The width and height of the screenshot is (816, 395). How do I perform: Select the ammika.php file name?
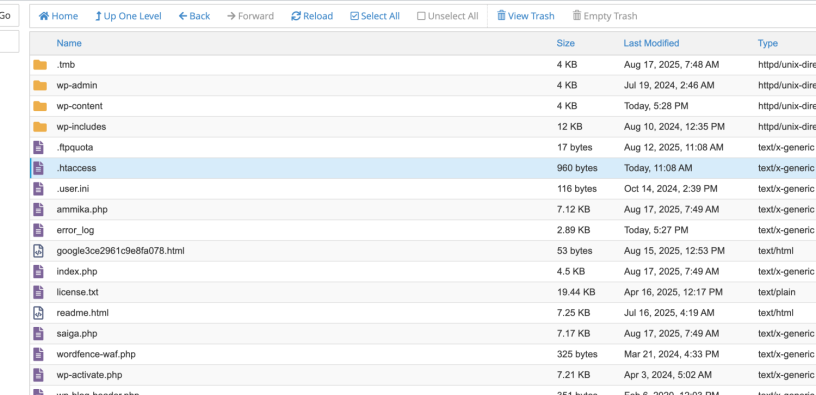coord(82,210)
